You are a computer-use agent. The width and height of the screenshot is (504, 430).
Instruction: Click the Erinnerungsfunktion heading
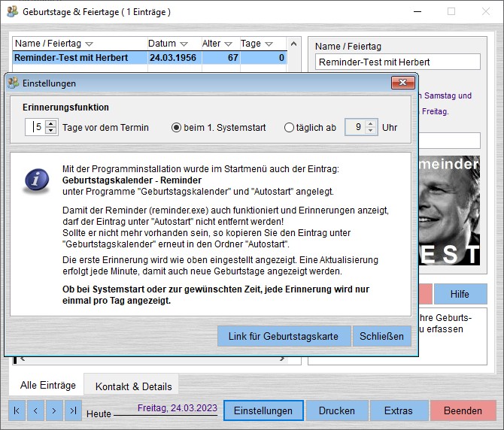(x=66, y=107)
